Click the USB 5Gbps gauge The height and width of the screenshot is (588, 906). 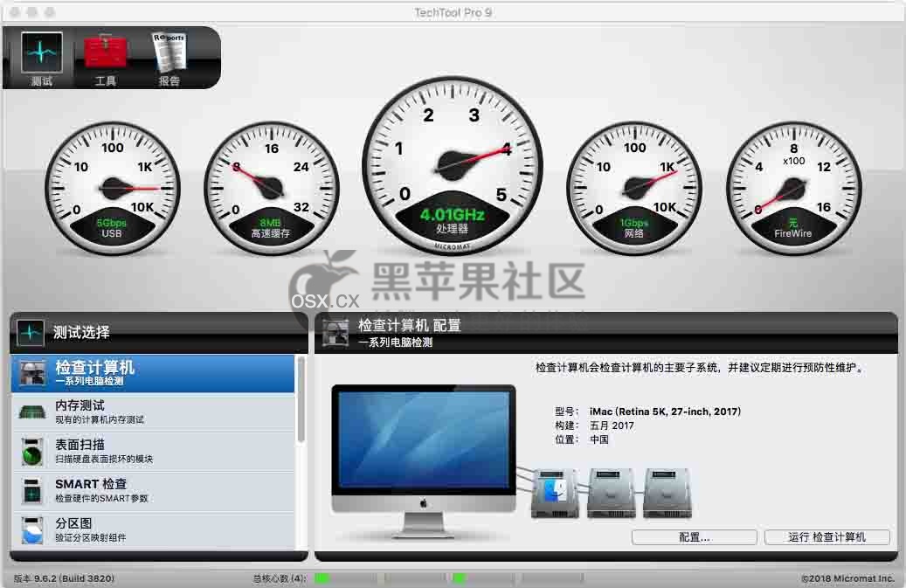(x=112, y=189)
